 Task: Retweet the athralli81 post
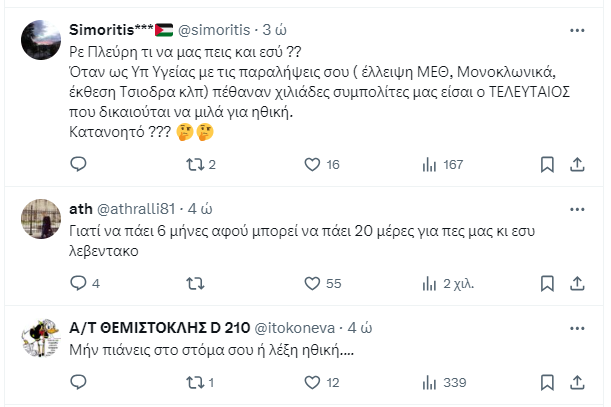pos(197,283)
